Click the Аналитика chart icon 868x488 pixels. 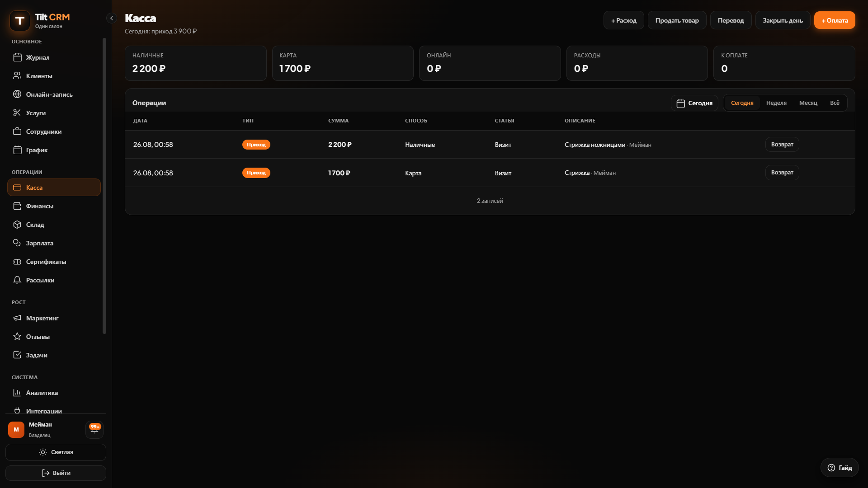(17, 393)
